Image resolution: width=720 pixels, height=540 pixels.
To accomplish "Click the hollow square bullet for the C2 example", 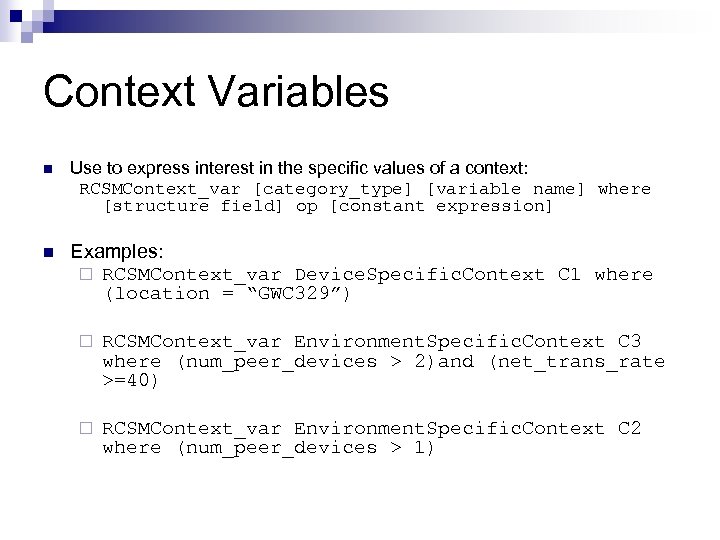I will pyautogui.click(x=87, y=429).
